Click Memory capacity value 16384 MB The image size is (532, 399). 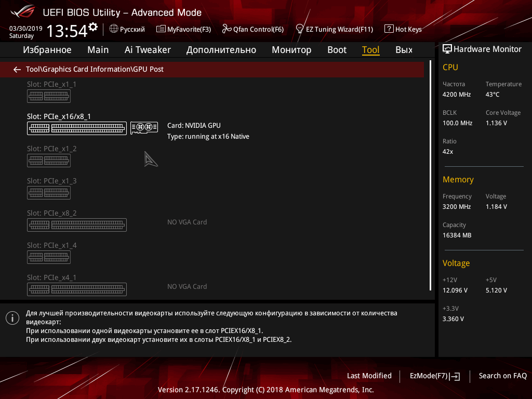pos(457,235)
